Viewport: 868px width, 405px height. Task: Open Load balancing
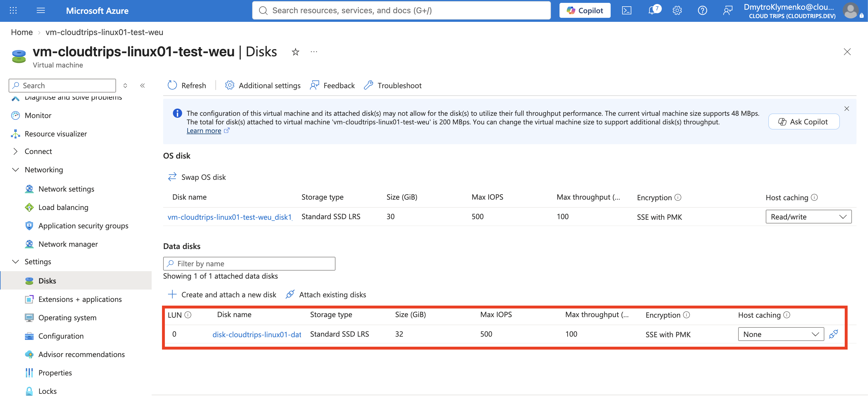click(63, 207)
